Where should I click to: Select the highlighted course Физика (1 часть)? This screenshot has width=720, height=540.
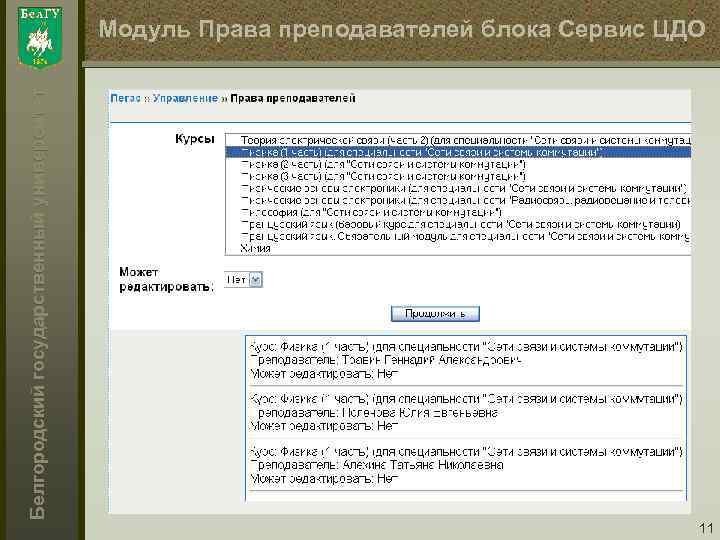(x=458, y=152)
